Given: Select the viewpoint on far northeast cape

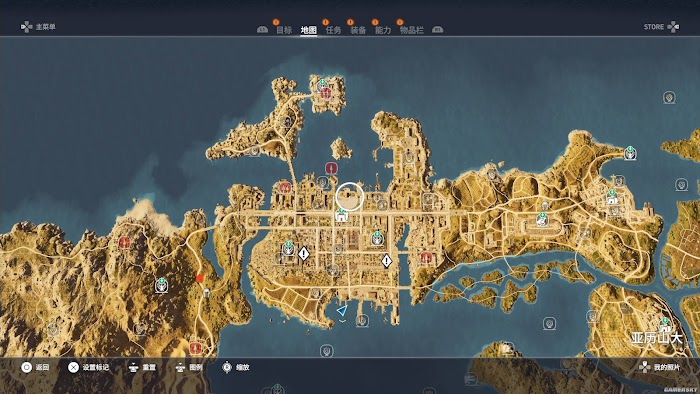Looking at the screenshot, I should [630, 153].
